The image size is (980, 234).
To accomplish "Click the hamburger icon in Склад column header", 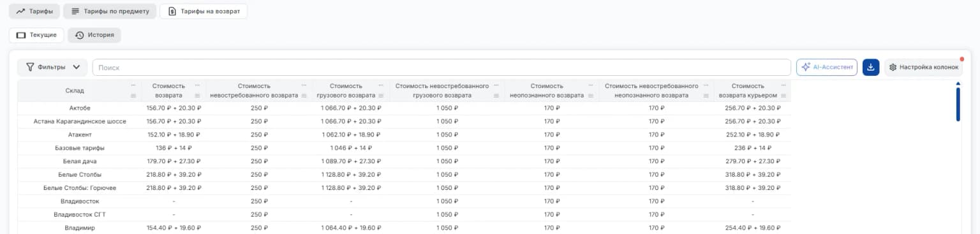I will [133, 96].
